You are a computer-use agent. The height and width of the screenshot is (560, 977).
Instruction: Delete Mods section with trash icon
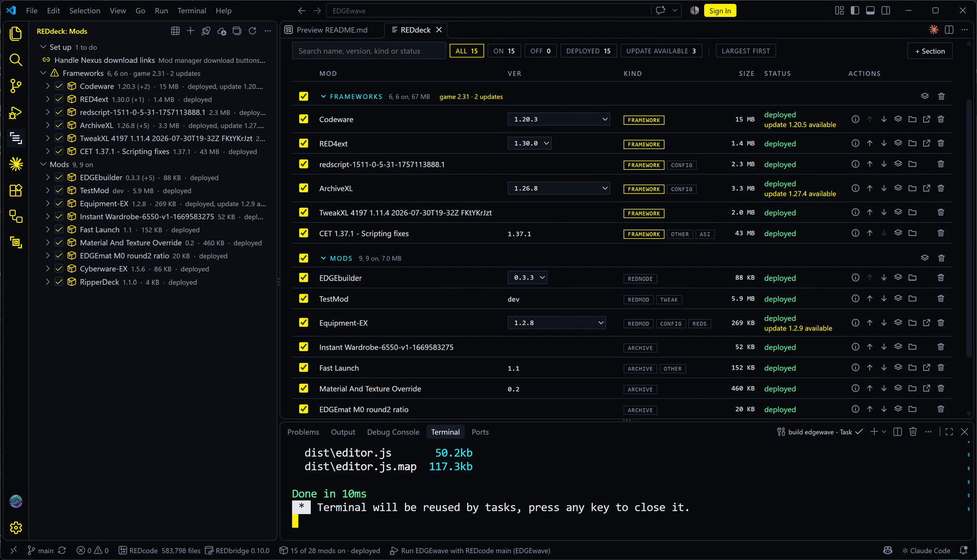pos(941,258)
